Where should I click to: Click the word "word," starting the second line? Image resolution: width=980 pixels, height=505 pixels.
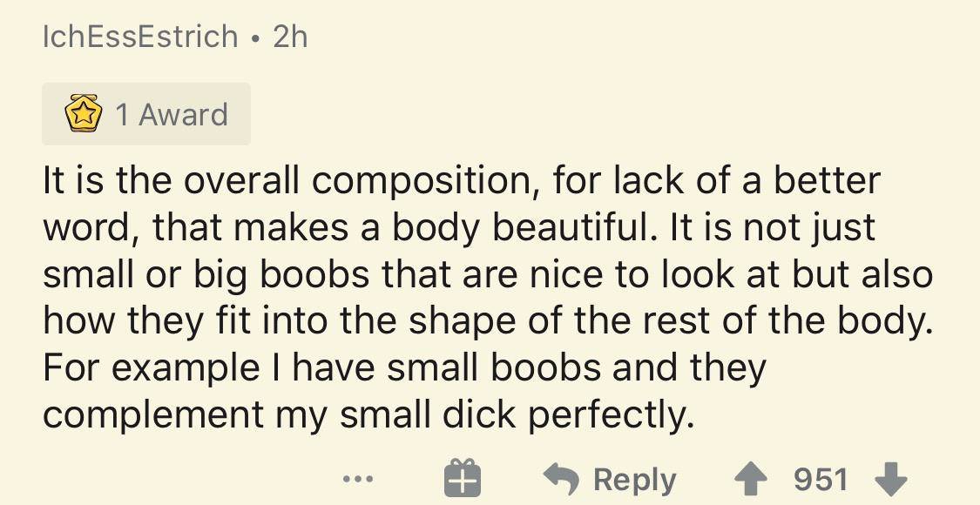click(x=91, y=227)
